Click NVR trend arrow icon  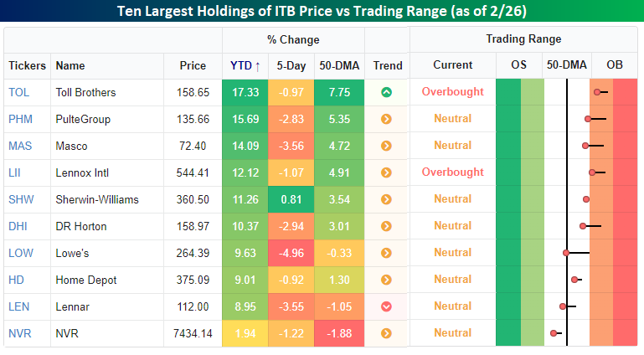point(386,333)
